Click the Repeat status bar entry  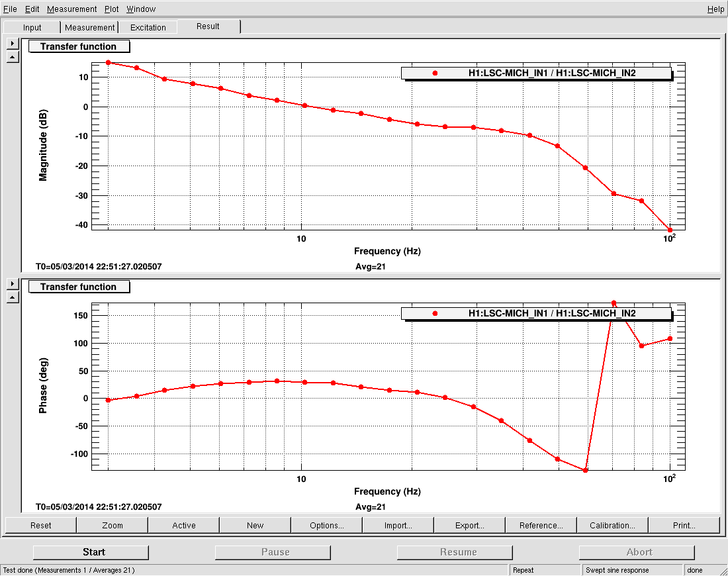click(x=523, y=570)
